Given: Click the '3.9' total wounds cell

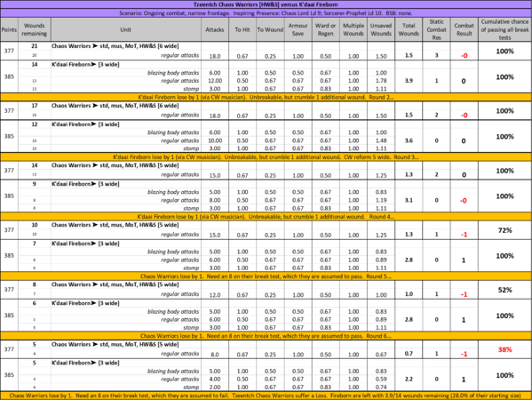Looking at the screenshot, I should coord(409,81).
